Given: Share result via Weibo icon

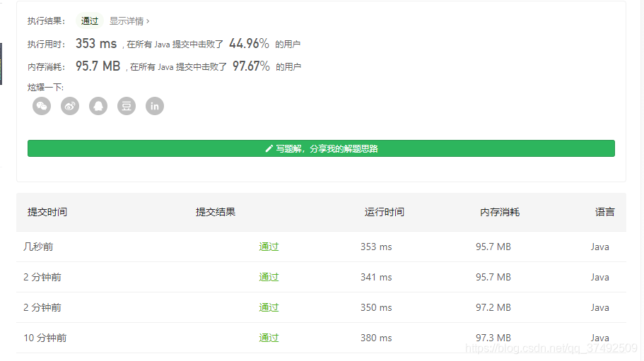Looking at the screenshot, I should click(70, 106).
